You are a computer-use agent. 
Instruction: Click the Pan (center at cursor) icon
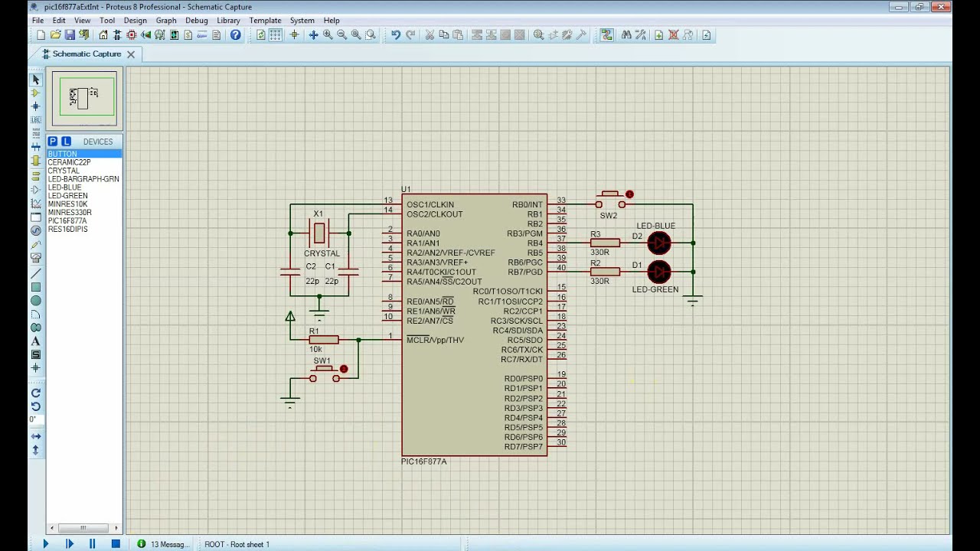click(313, 35)
